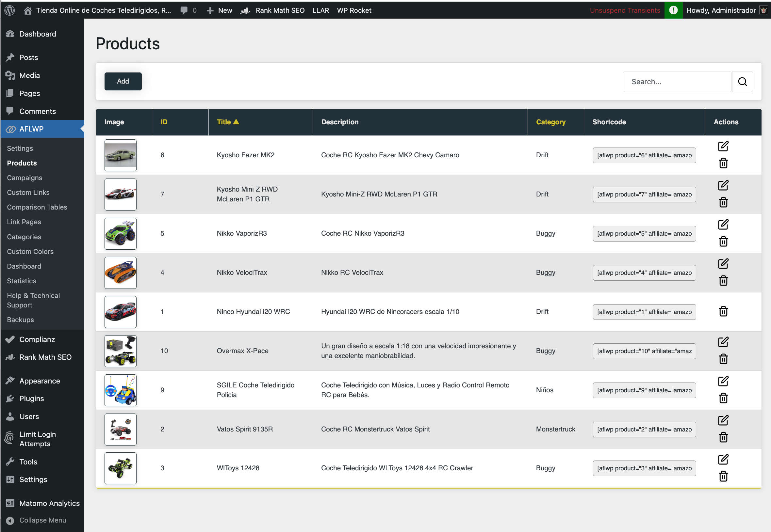The image size is (771, 532).
Task: Click the warning icon beside the Howdy greeting
Action: tap(673, 10)
